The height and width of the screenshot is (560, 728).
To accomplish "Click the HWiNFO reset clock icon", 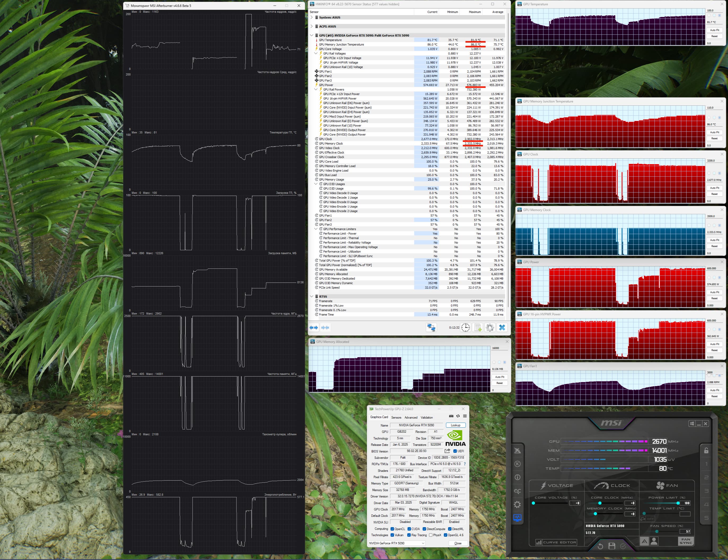I will 465,328.
